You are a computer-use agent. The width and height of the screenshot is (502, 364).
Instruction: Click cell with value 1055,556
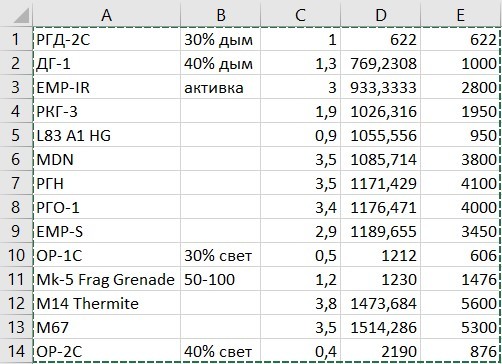[x=380, y=135]
